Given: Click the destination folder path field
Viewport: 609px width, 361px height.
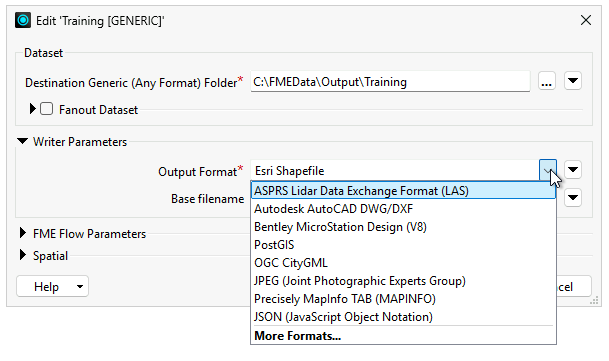Looking at the screenshot, I should point(390,82).
